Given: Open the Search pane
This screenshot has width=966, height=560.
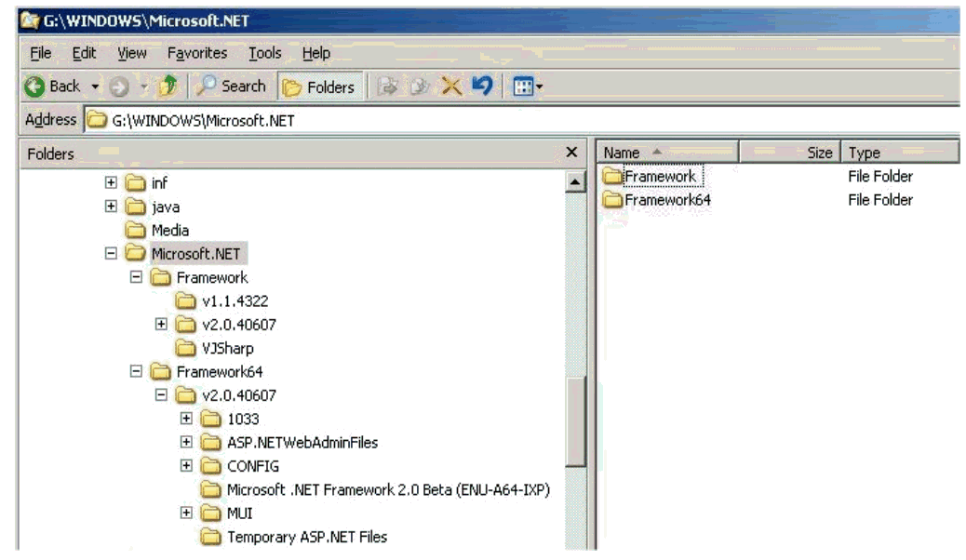Looking at the screenshot, I should (x=233, y=87).
